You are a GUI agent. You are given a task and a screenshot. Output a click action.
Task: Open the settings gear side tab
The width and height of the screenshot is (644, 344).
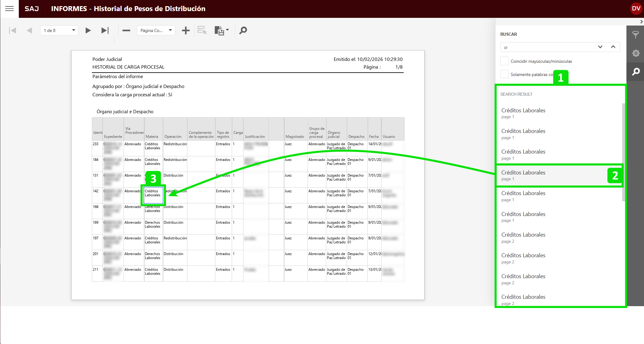[636, 53]
